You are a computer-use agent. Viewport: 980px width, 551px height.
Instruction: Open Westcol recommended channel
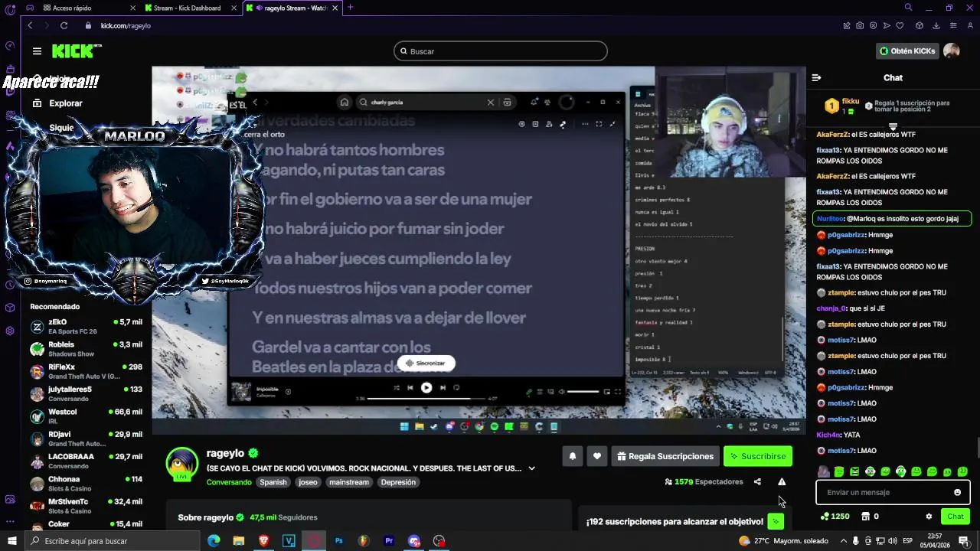(86, 416)
